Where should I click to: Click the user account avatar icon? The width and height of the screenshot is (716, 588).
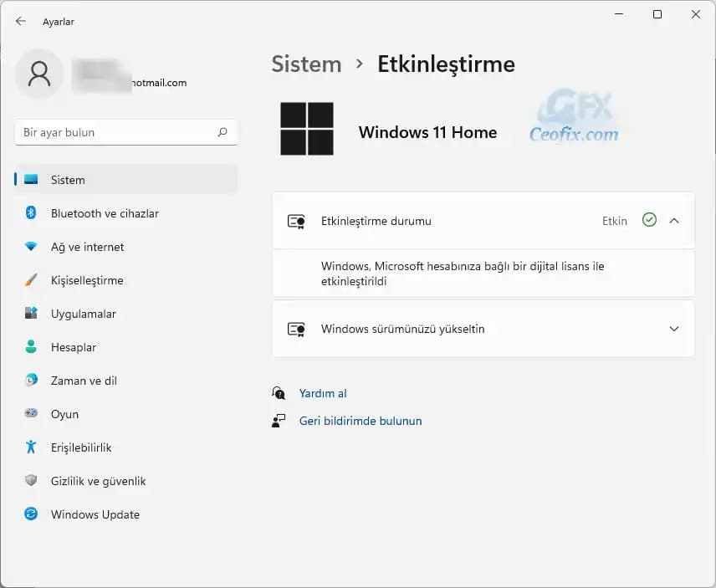point(39,74)
